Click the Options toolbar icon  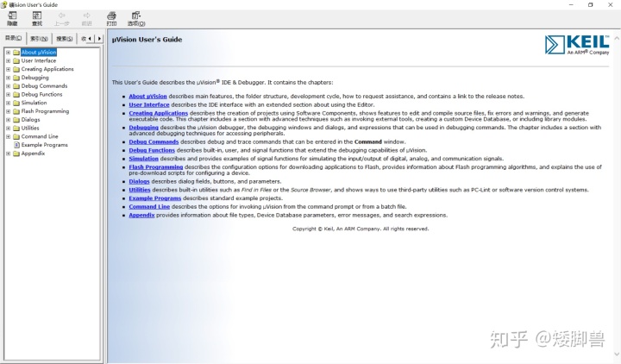pyautogui.click(x=136, y=16)
